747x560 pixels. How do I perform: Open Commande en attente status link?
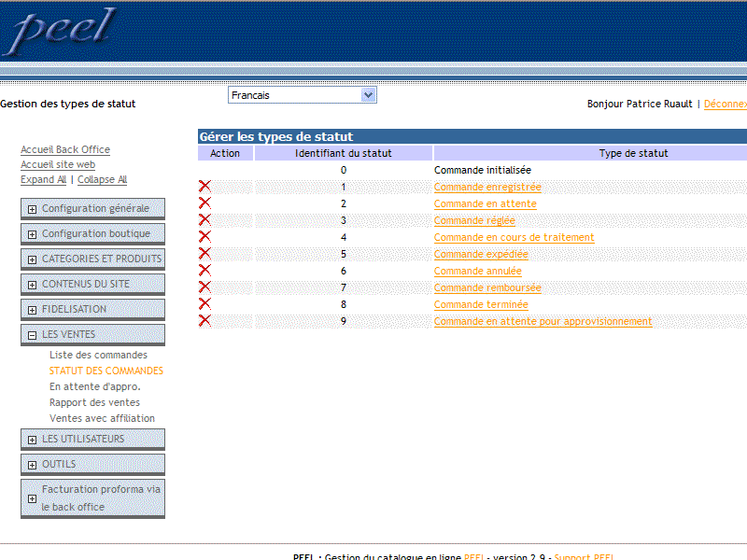485,203
